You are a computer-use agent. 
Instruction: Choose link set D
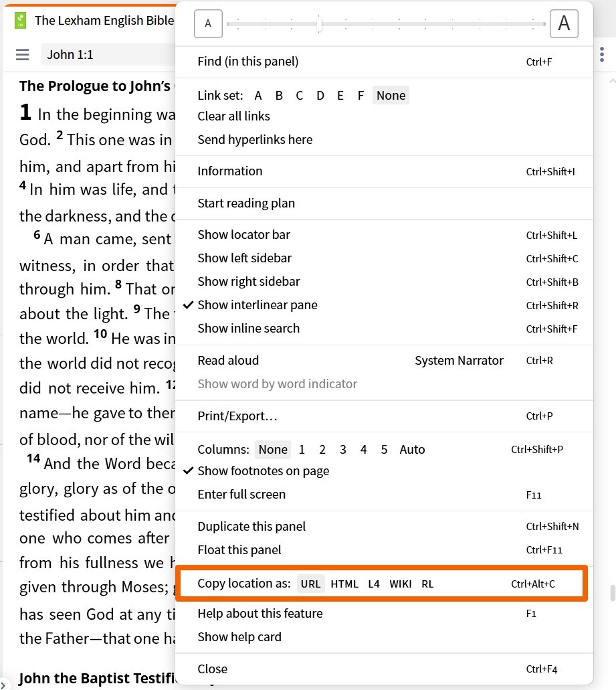point(320,96)
